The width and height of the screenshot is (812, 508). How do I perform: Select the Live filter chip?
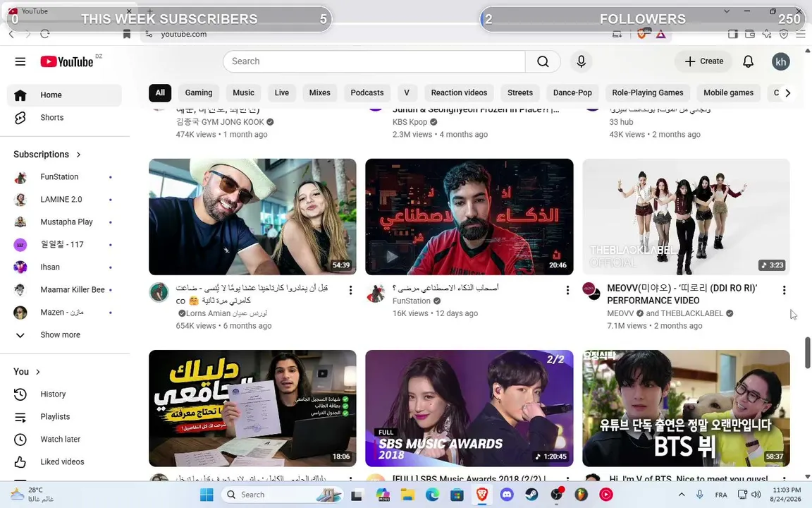pyautogui.click(x=282, y=93)
